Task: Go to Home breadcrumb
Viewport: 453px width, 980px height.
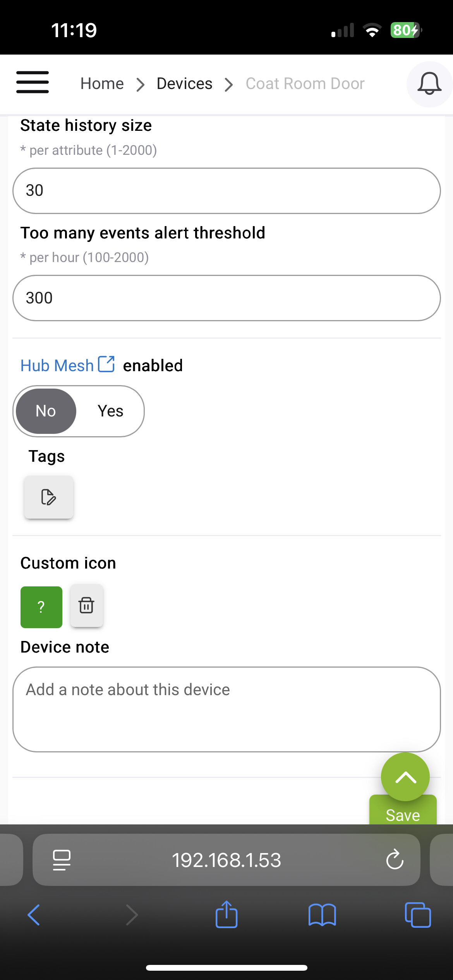Action: pyautogui.click(x=102, y=84)
